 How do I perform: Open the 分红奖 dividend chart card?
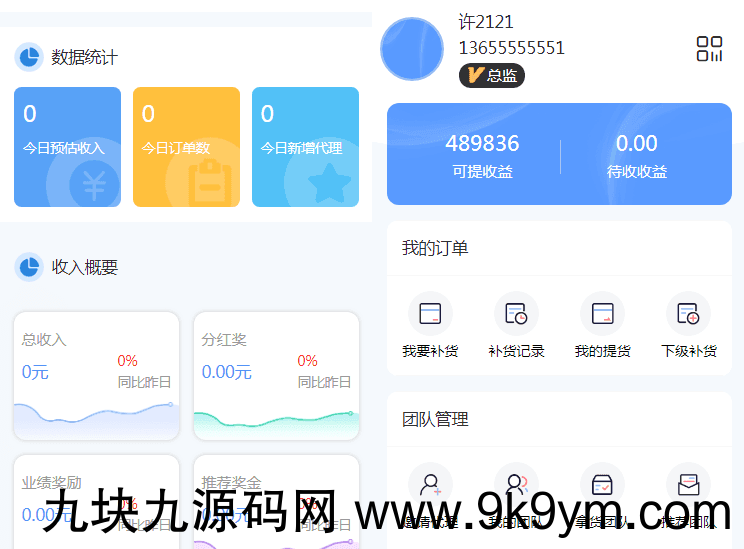276,375
